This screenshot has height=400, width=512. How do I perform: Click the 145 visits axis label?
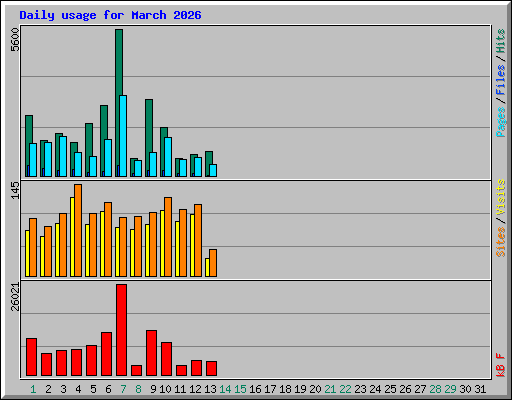pyautogui.click(x=15, y=190)
